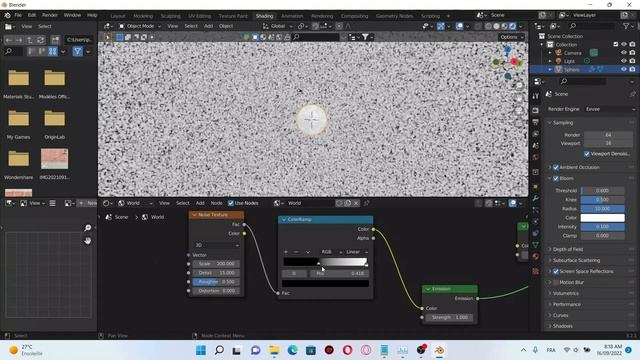Click the image editor pan hand icon
Screen dimensions: 640x360
coord(88,241)
